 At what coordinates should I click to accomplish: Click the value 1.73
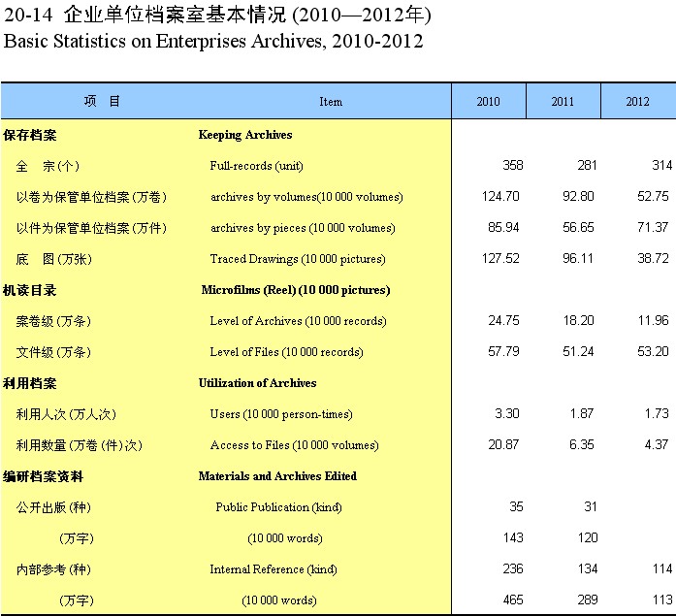pyautogui.click(x=657, y=413)
